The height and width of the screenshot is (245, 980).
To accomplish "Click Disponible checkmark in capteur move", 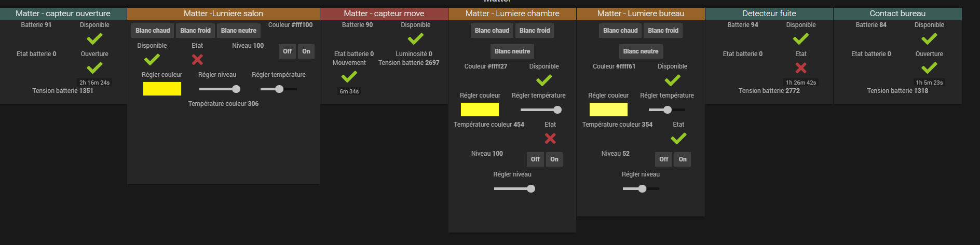I will (416, 39).
